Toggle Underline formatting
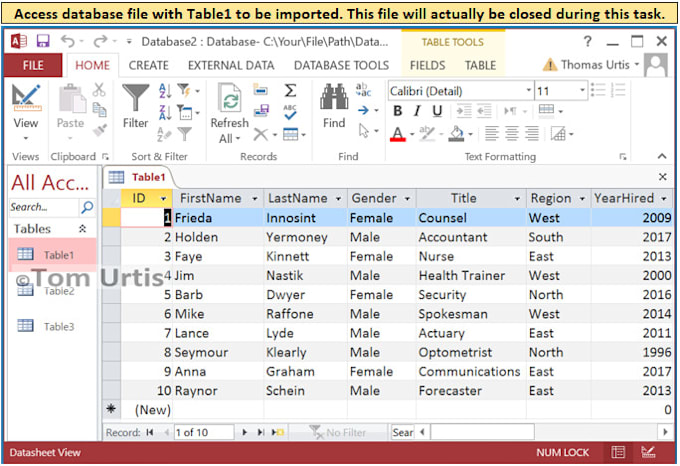This screenshot has width=680, height=466. coord(437,111)
